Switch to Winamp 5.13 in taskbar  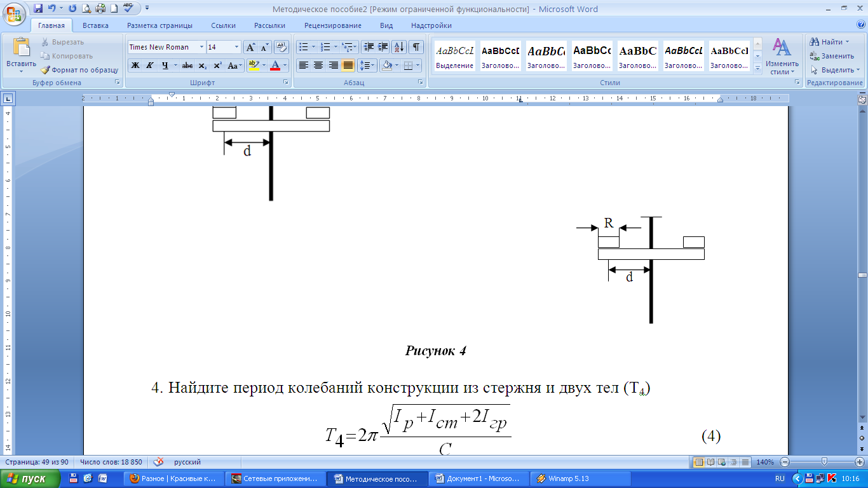[582, 478]
